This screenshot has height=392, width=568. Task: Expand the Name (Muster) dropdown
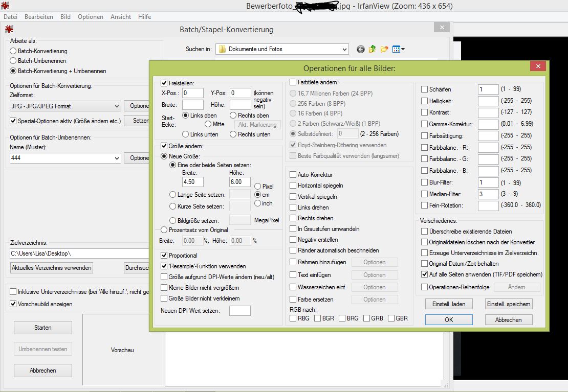click(x=117, y=158)
